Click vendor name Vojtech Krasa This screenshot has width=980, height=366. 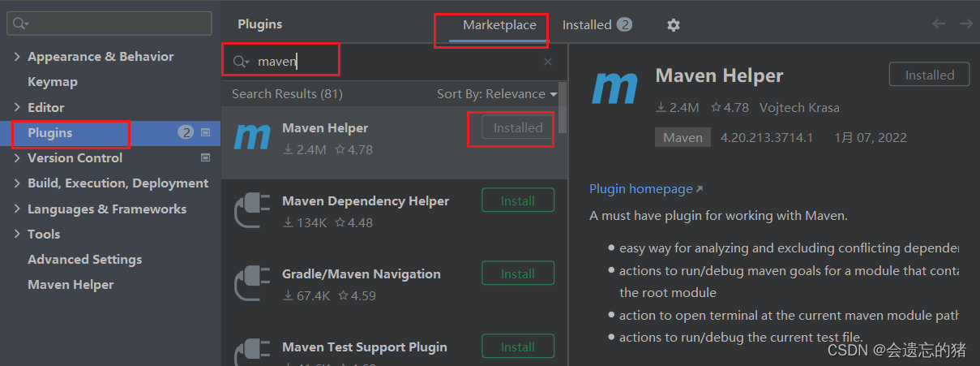coord(799,107)
